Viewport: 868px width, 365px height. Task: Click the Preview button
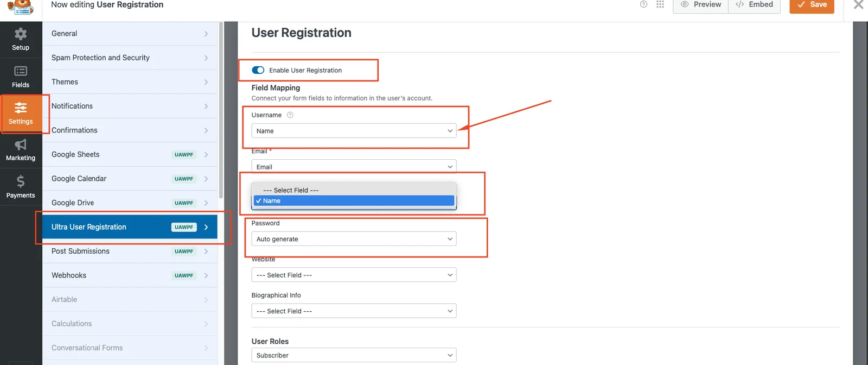pos(700,5)
